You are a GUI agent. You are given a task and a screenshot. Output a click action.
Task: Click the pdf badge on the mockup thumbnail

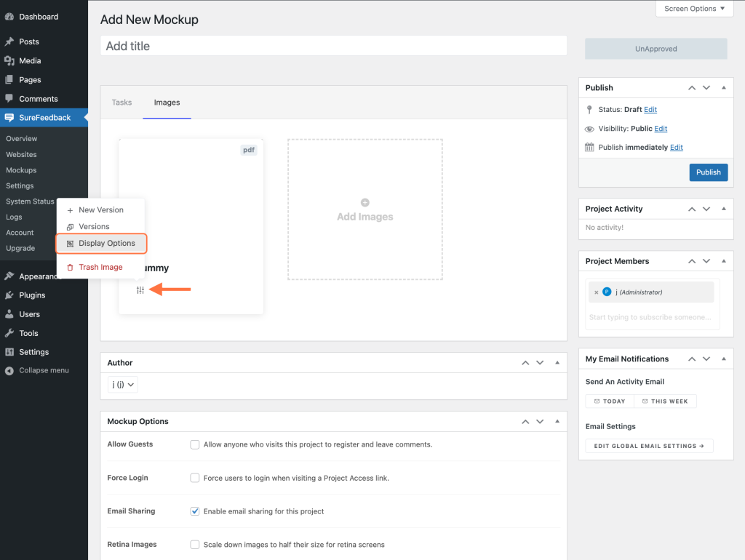click(x=248, y=150)
